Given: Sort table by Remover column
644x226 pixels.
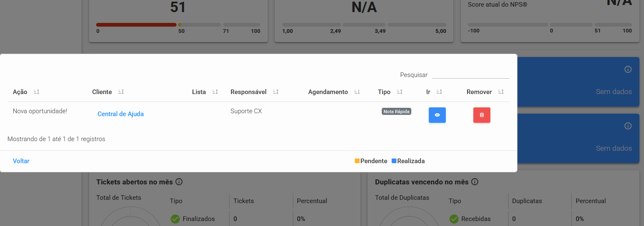Looking at the screenshot, I should point(501,92).
